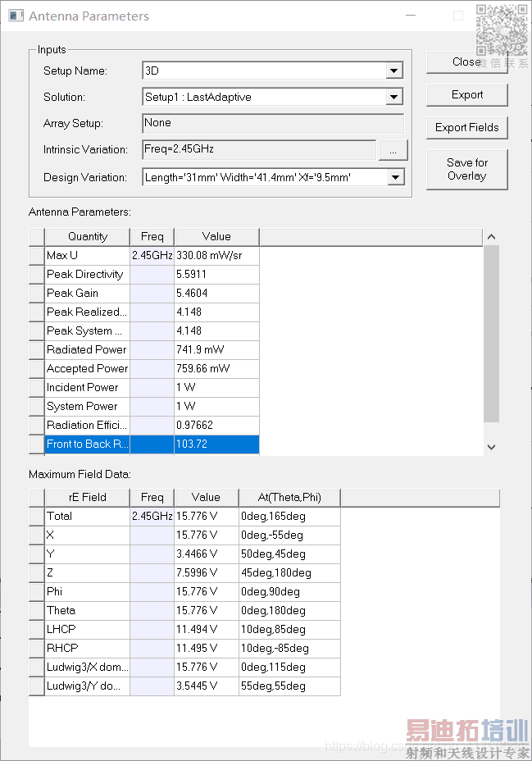Open the Design Variation dropdown arrow
This screenshot has width=532, height=761.
(x=395, y=177)
